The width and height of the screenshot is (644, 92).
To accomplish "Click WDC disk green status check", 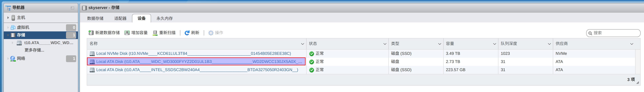I will [311, 62].
